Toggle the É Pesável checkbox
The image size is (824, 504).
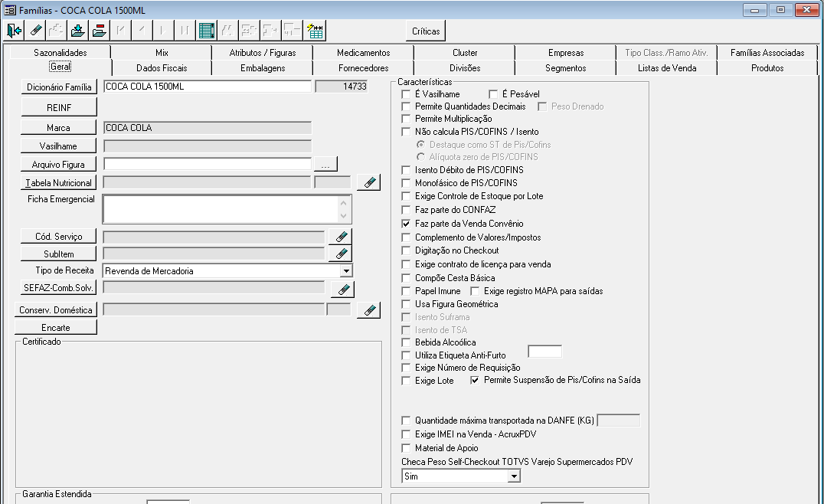[x=493, y=94]
